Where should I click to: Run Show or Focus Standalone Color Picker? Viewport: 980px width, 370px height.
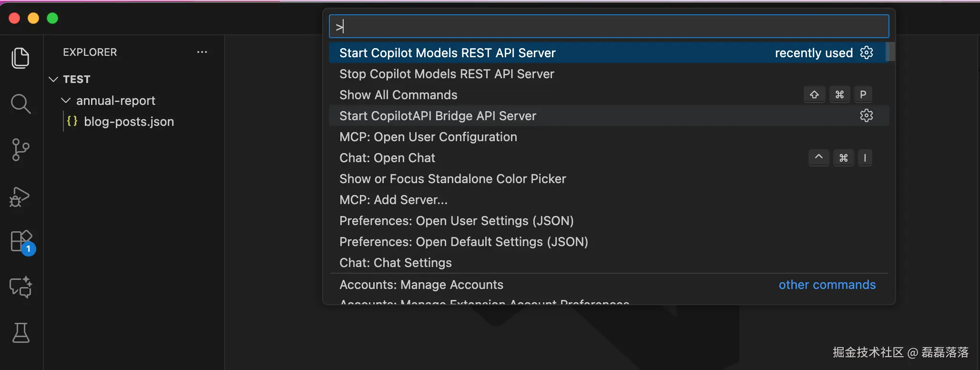pos(452,179)
